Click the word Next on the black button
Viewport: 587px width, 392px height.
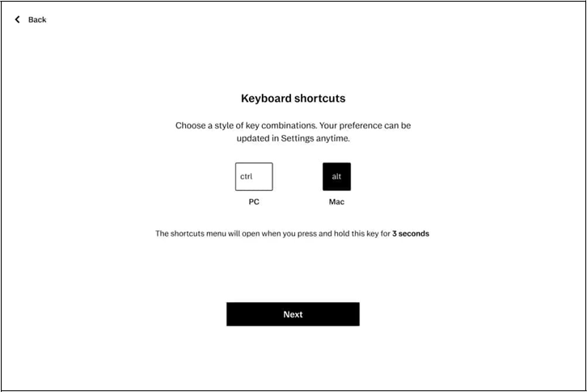[x=293, y=314]
